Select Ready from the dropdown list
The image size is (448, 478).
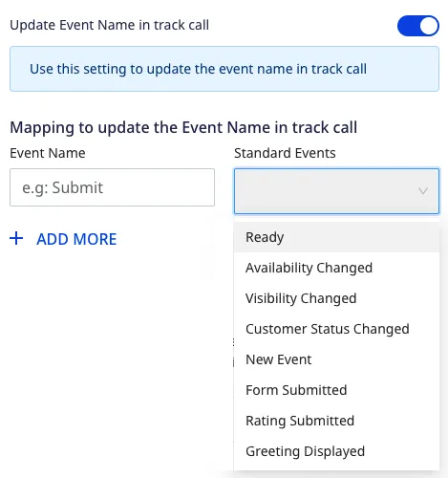tap(336, 237)
